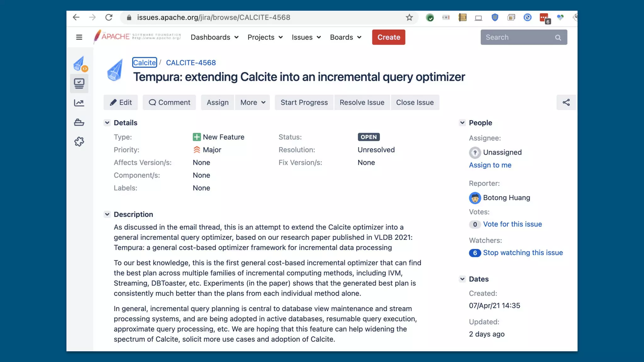
Task: Click the Releases ship icon
Action: coord(79,122)
